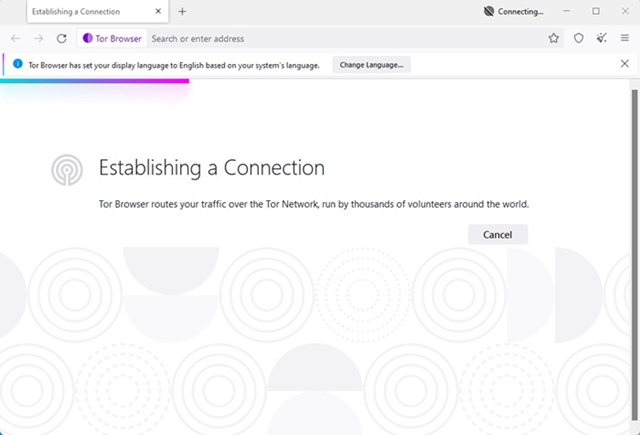
Task: Click the blue info icon in the notification
Action: pos(18,64)
